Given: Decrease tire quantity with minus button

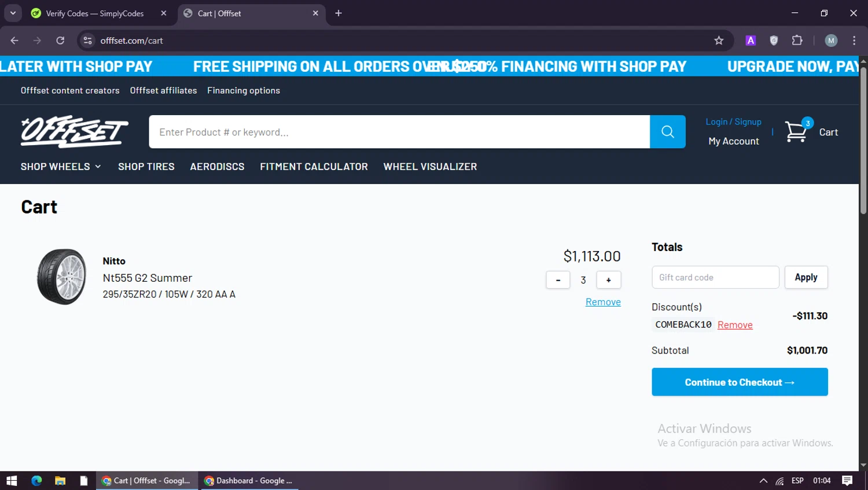Looking at the screenshot, I should click(x=558, y=280).
